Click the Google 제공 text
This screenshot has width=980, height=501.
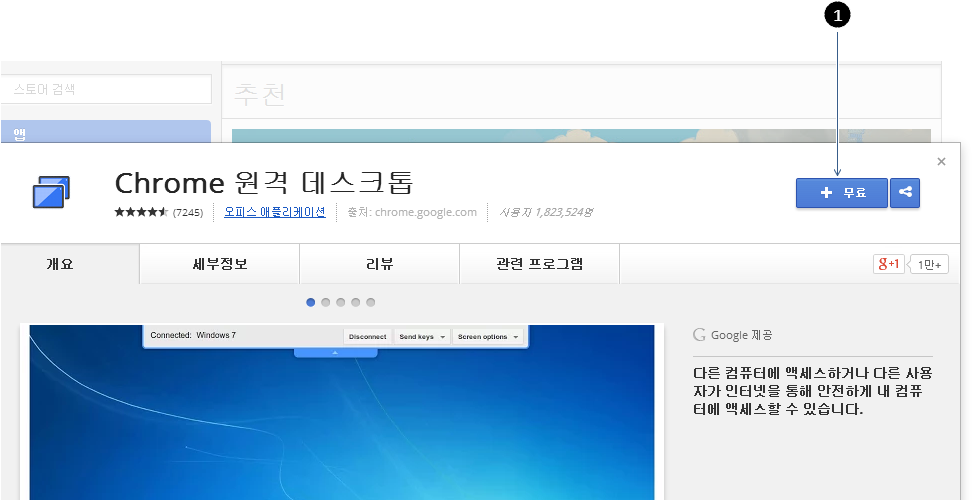pos(741,335)
